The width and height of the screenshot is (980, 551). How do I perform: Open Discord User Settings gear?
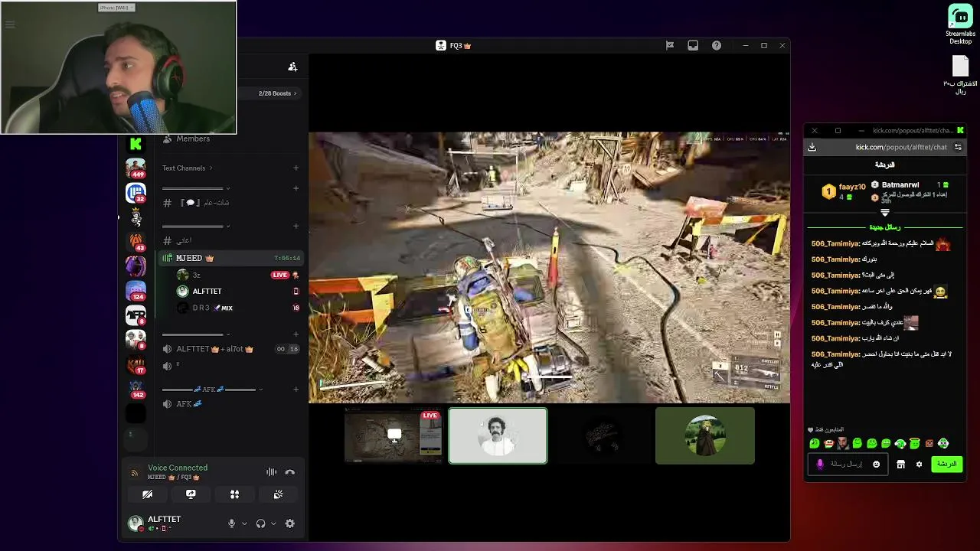tap(289, 523)
